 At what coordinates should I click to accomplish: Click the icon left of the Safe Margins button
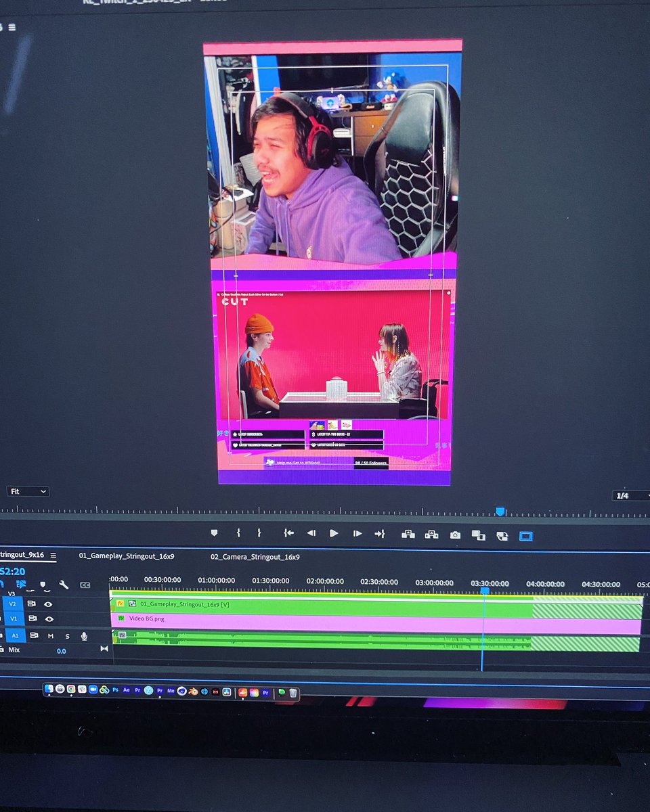tap(502, 536)
